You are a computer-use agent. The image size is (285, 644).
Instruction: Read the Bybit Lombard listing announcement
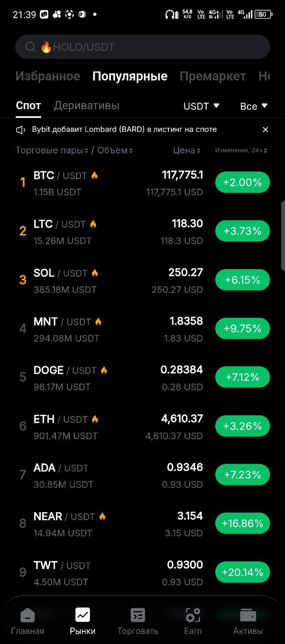[125, 129]
